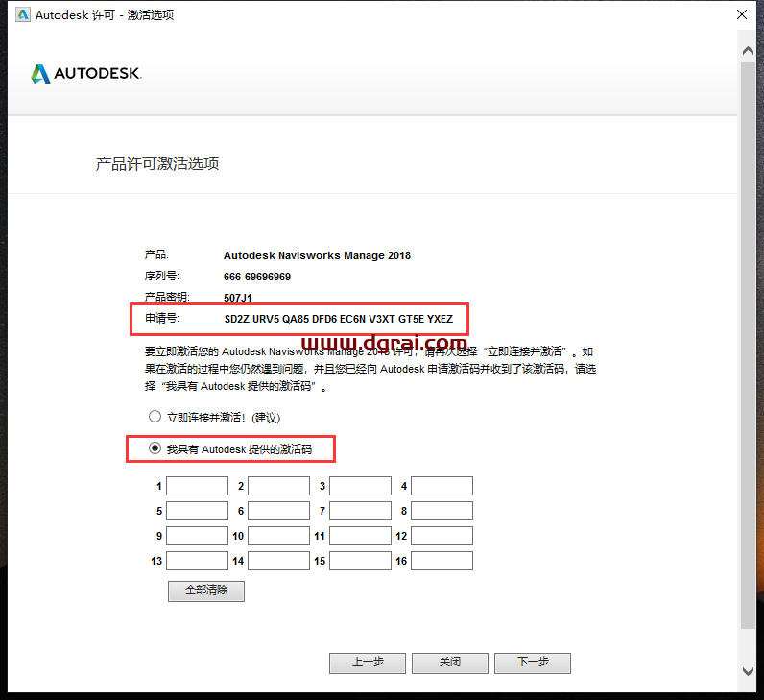Proceed with the 下一步 (Next) button
This screenshot has width=764, height=700.
[x=533, y=663]
